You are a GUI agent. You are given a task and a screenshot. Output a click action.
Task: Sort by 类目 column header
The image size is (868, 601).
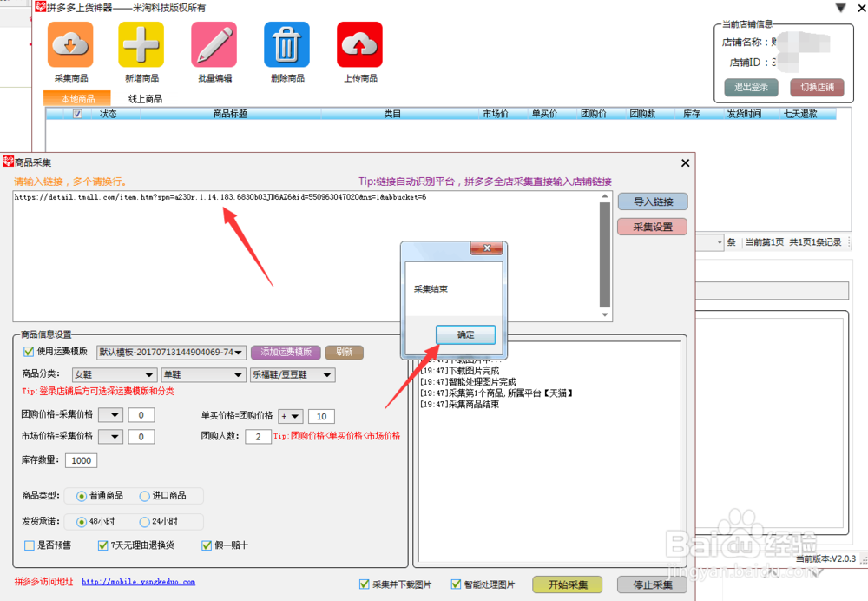tap(392, 114)
